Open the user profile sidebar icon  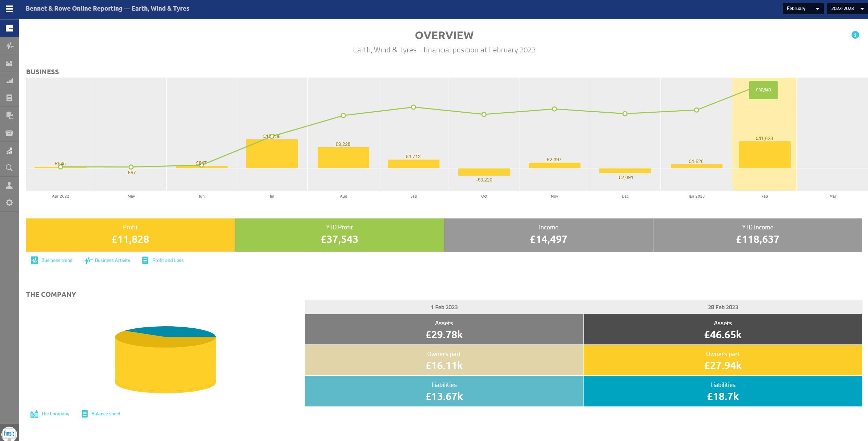click(x=9, y=185)
